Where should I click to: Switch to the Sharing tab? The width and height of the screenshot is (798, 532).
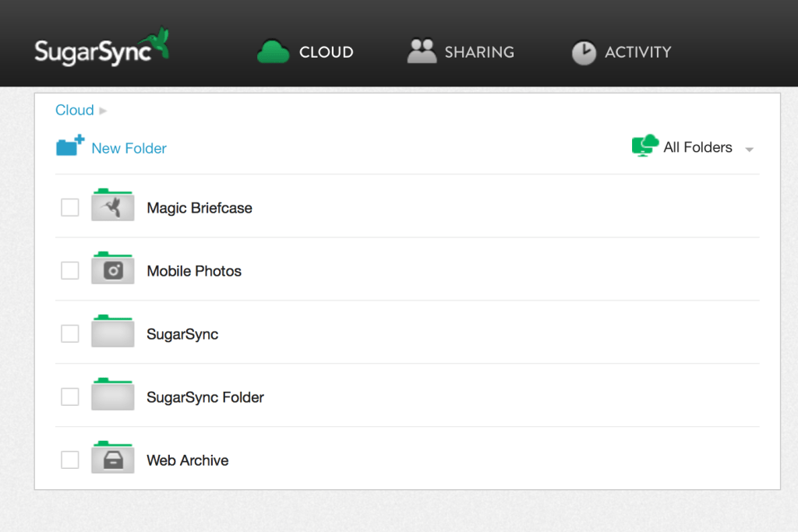click(478, 52)
